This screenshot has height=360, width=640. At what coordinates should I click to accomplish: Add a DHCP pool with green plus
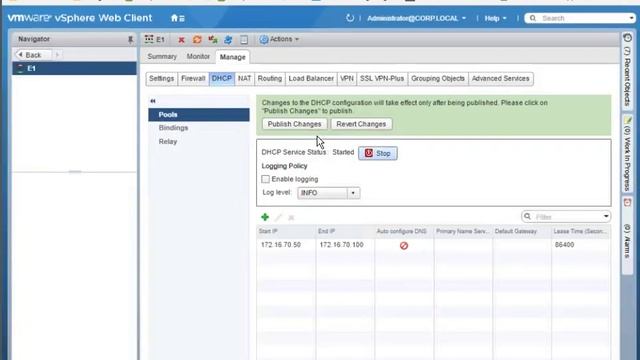click(x=265, y=217)
